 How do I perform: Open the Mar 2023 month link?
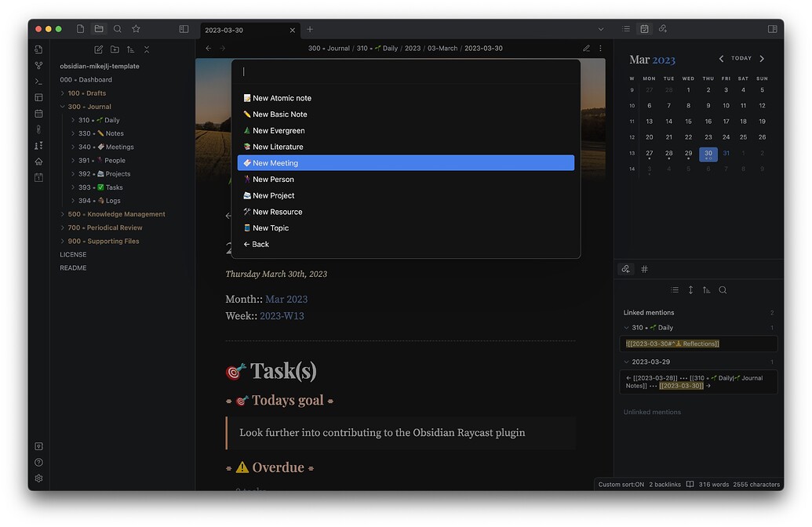pyautogui.click(x=286, y=300)
